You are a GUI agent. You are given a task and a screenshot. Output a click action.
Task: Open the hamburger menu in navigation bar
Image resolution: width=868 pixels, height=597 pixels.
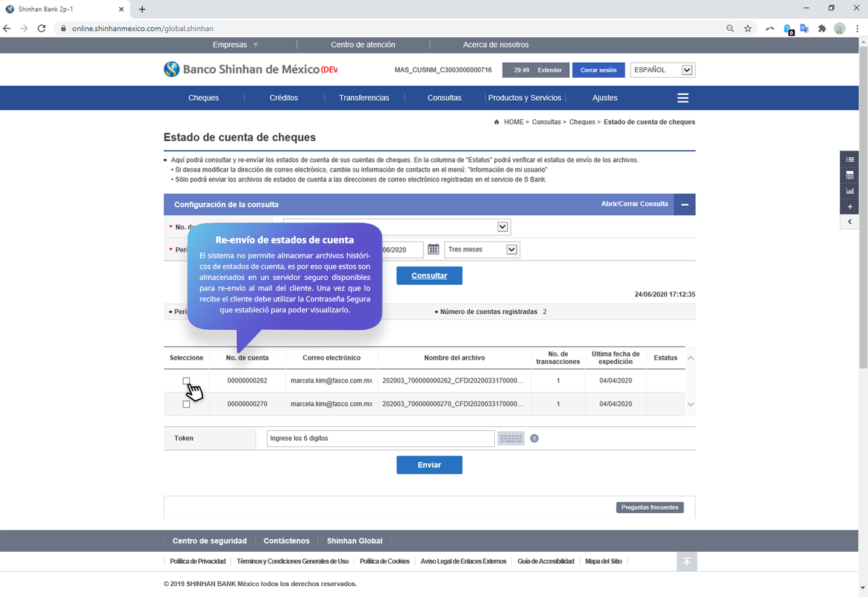683,98
